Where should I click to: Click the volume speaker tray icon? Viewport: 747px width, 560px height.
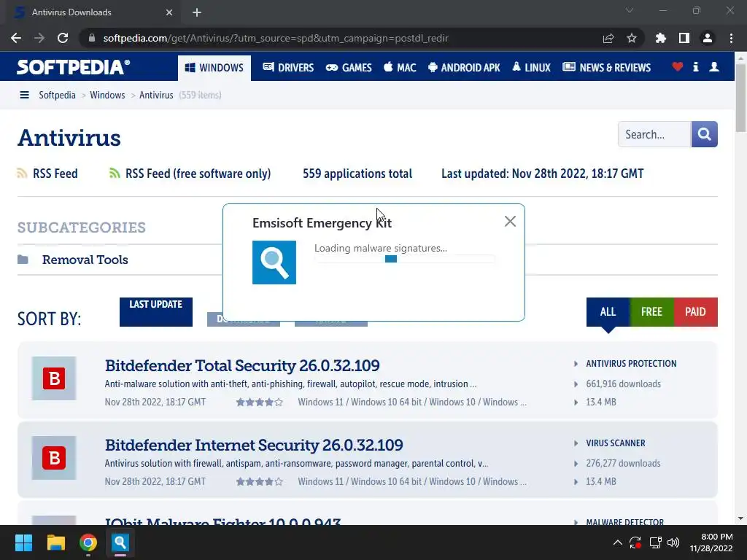click(673, 542)
